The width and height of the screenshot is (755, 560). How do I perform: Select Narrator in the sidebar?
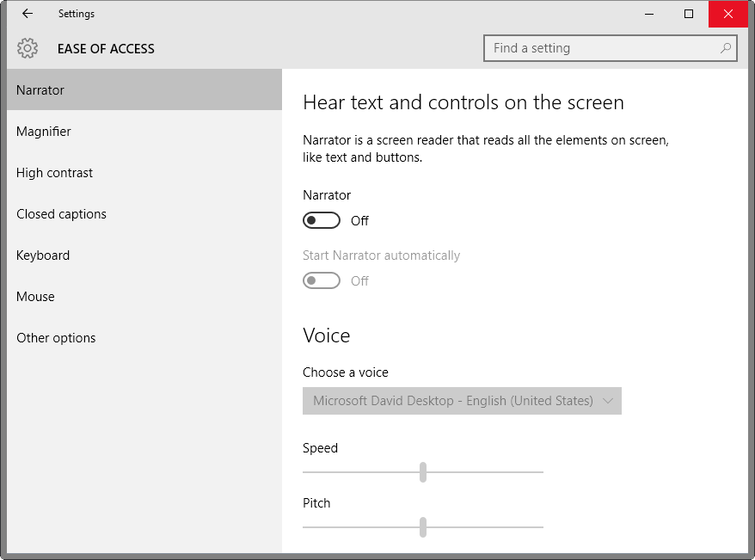point(144,89)
